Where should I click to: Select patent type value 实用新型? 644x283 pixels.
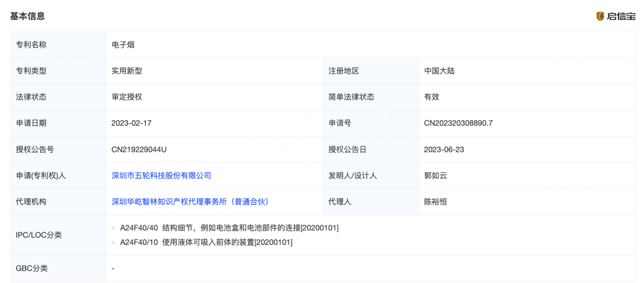pos(126,71)
